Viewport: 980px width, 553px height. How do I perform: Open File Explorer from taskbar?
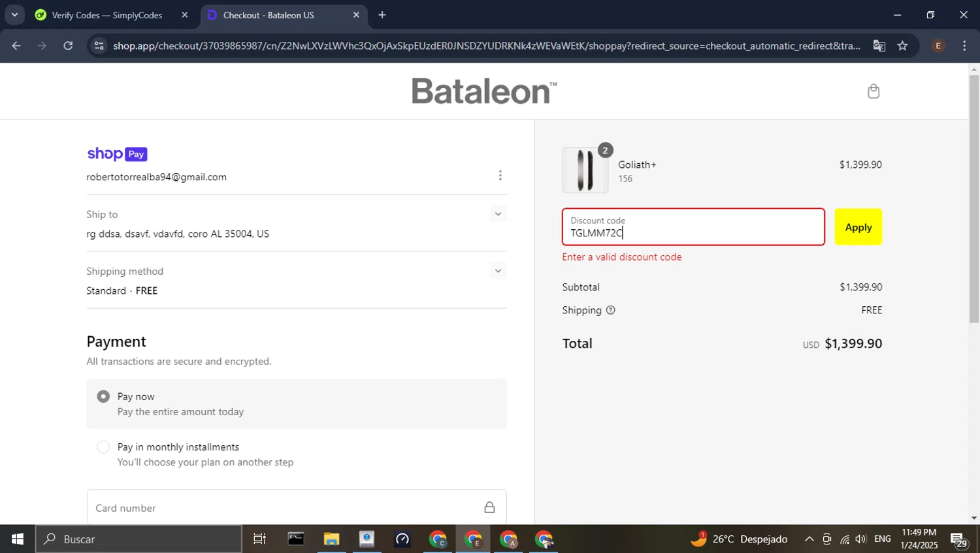coord(331,539)
